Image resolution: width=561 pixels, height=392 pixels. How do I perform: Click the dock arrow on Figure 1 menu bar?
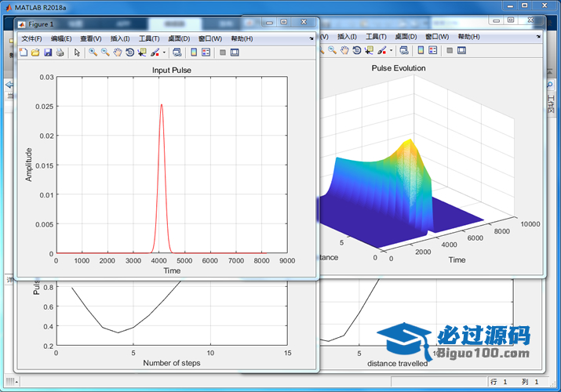(311, 38)
